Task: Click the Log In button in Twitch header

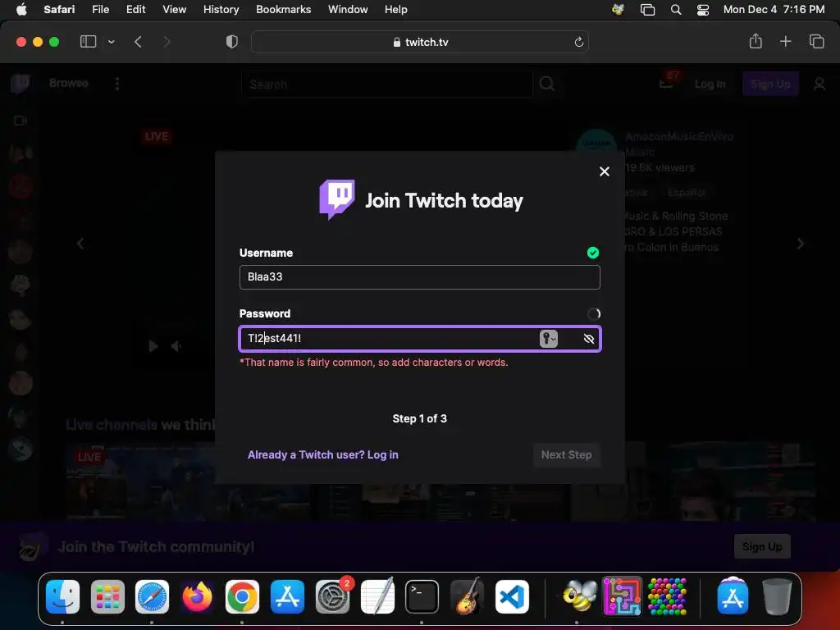Action: tap(710, 84)
